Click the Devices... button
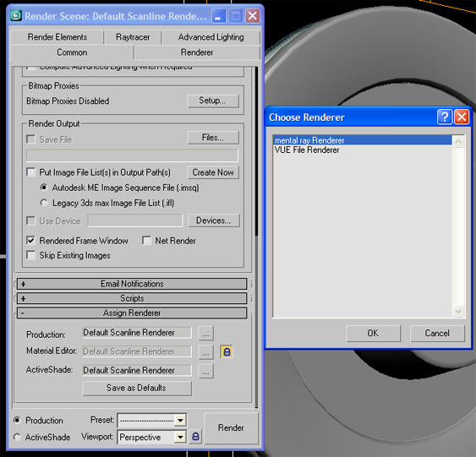 point(214,220)
